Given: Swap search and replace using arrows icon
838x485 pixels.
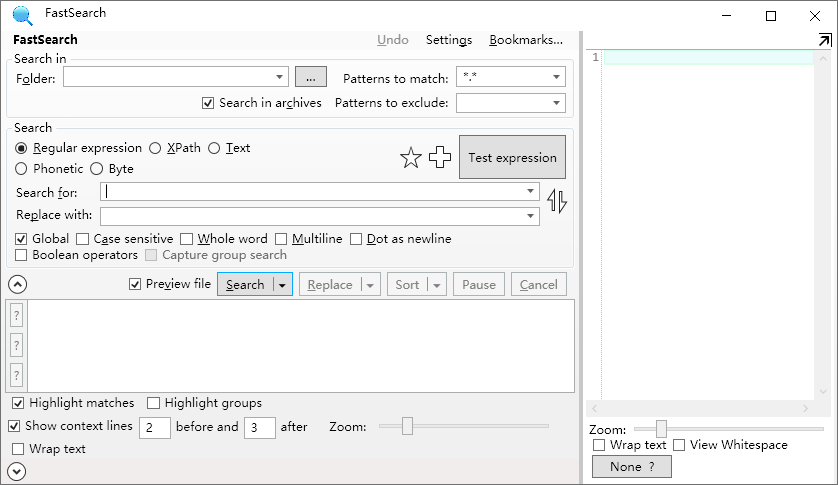Looking at the screenshot, I should click(557, 201).
